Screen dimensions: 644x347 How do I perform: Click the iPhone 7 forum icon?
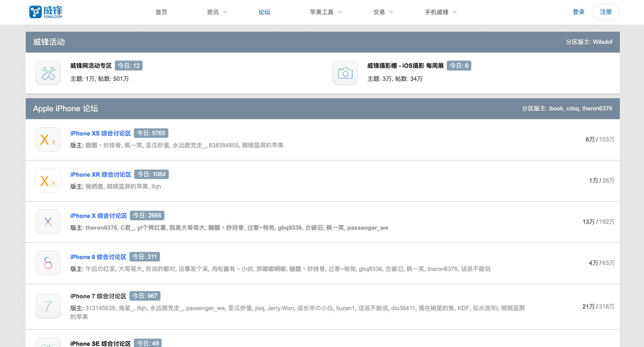coord(48,306)
